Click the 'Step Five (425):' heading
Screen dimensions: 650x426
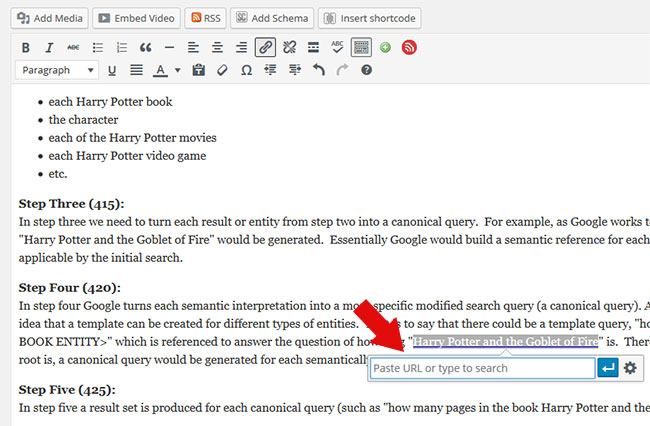click(67, 390)
